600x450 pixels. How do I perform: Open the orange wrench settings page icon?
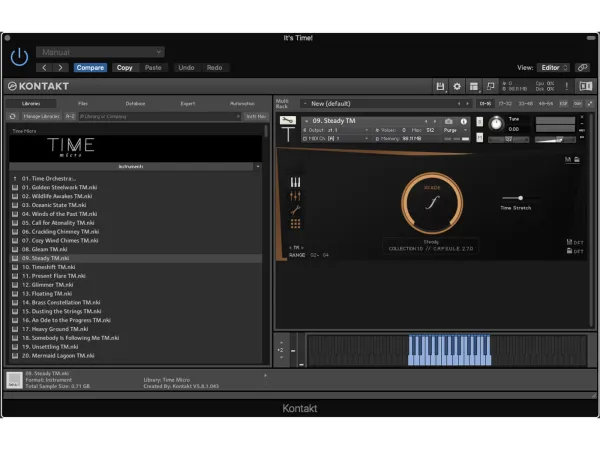click(295, 210)
